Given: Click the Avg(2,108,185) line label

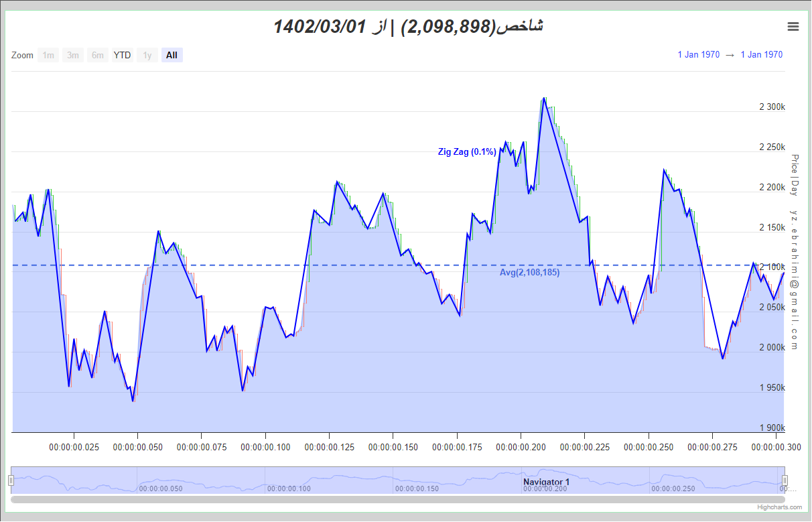Looking at the screenshot, I should [x=530, y=272].
